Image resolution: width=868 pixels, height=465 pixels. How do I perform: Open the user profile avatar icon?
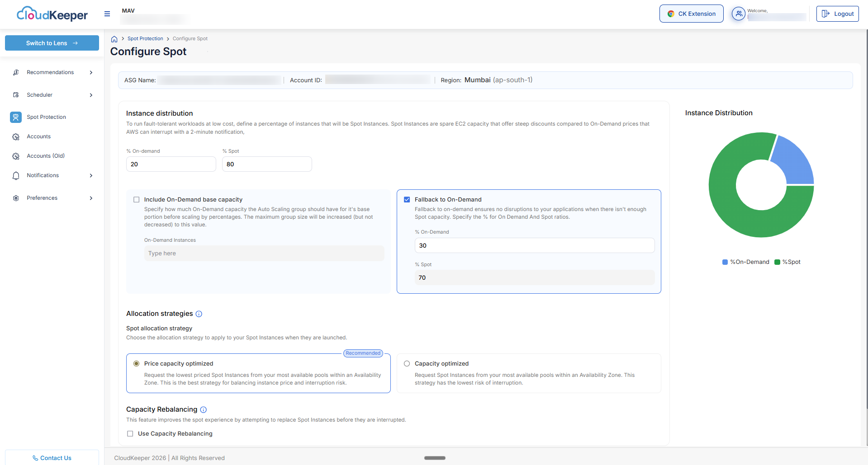pos(739,14)
